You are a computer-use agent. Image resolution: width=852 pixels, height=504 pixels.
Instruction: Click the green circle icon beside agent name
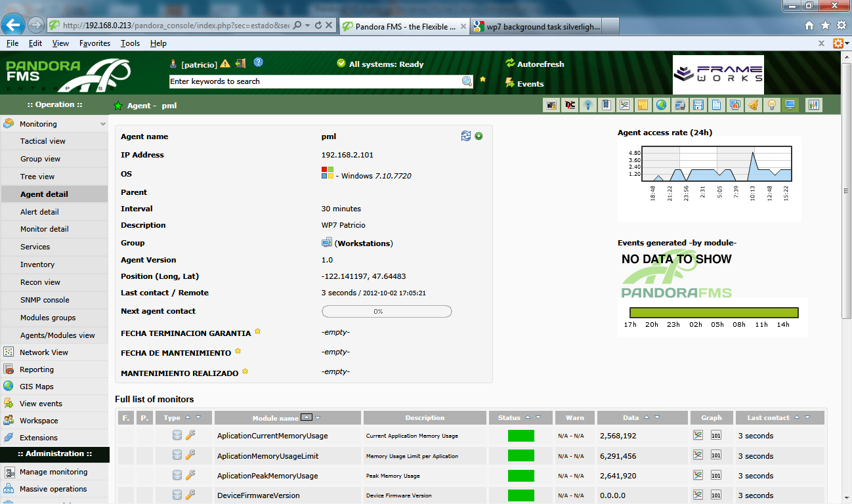(479, 136)
